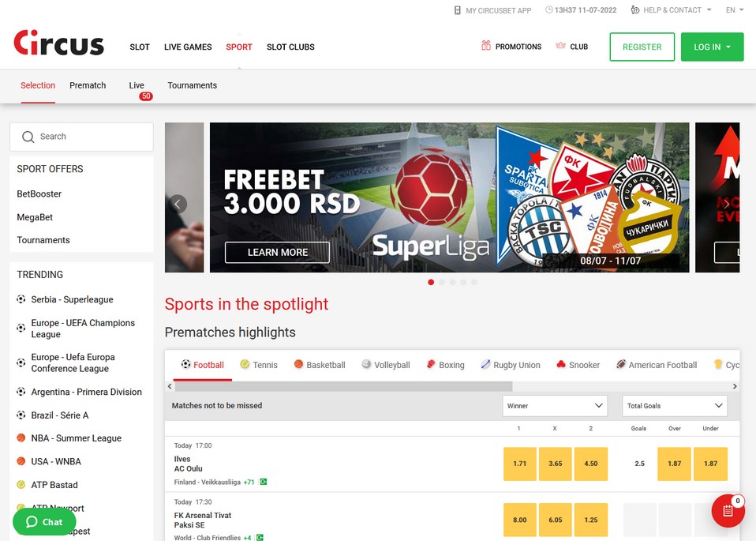756x541 pixels.
Task: Click the Register button
Action: (x=642, y=47)
